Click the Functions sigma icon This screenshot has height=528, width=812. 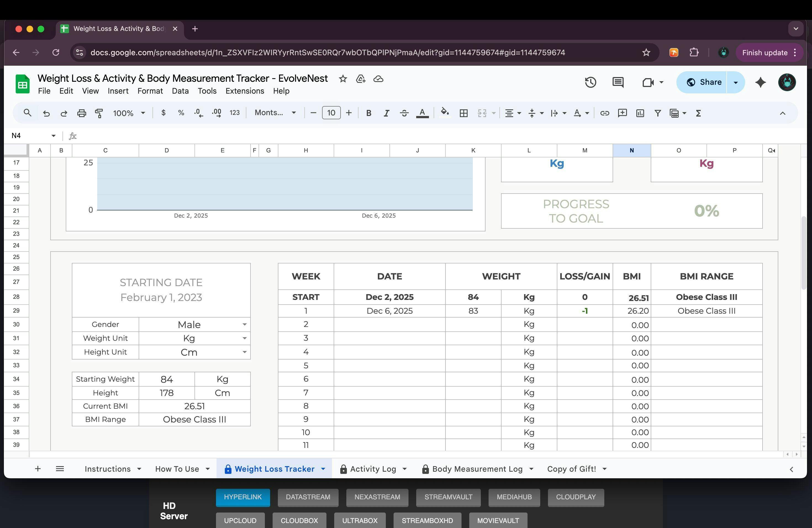pos(698,113)
